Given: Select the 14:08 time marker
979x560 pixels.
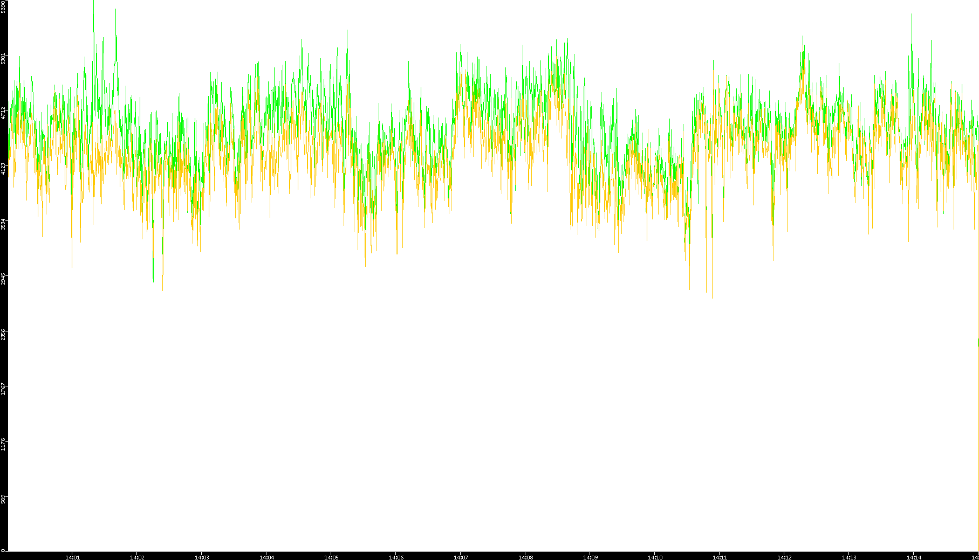Looking at the screenshot, I should (525, 557).
